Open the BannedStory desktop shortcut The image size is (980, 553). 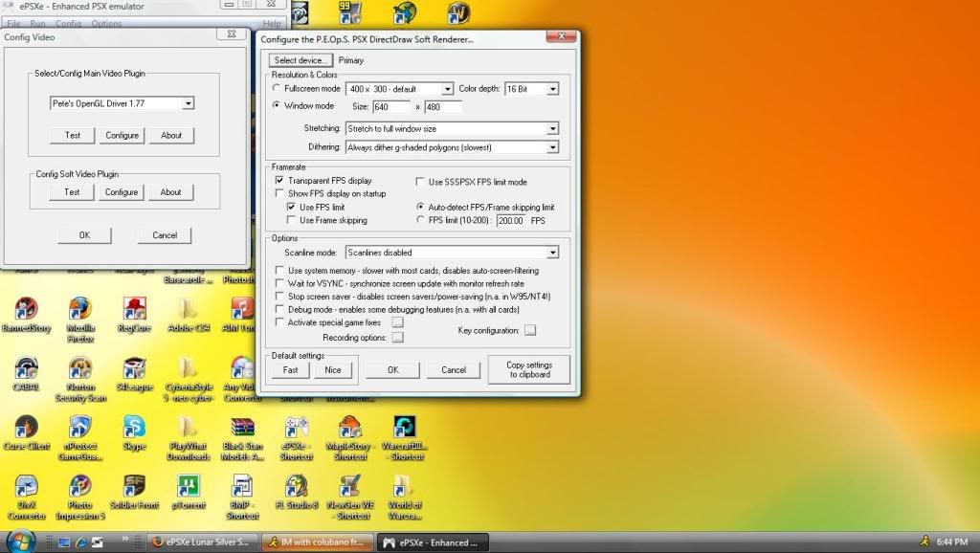pos(26,315)
